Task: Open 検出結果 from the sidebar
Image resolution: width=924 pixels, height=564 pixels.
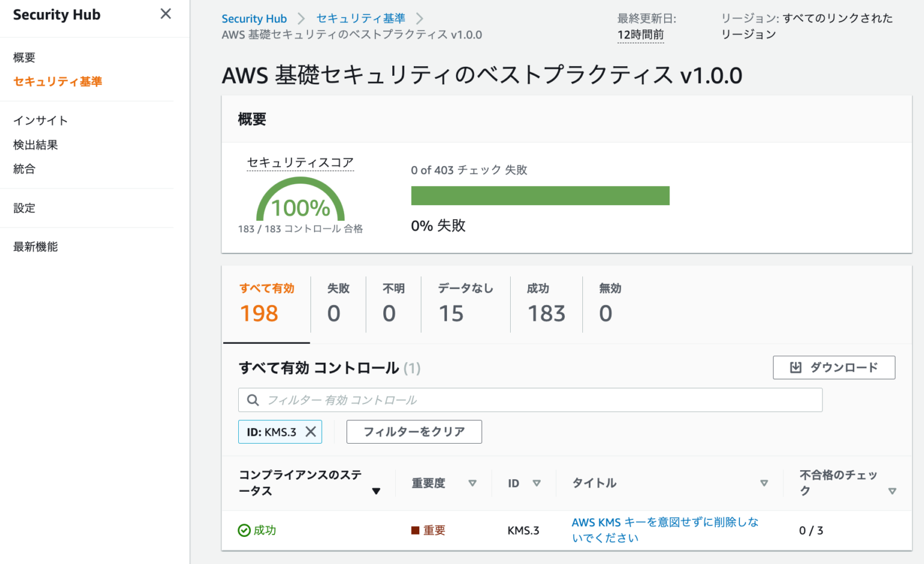Action: click(x=34, y=144)
